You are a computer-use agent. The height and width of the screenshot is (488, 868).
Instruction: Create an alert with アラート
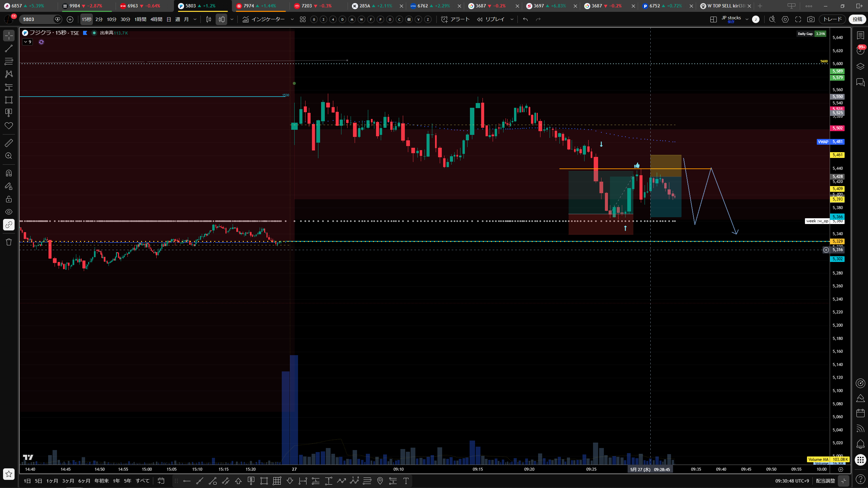pyautogui.click(x=455, y=19)
